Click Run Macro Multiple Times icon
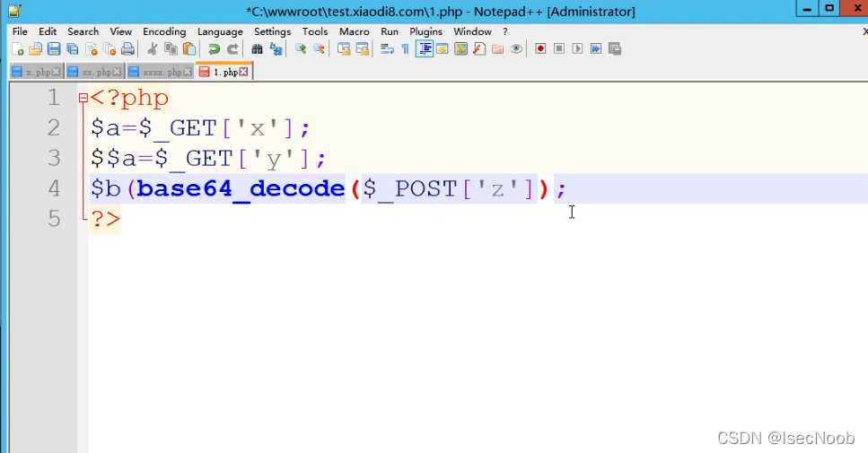The height and width of the screenshot is (453, 868). [x=596, y=49]
